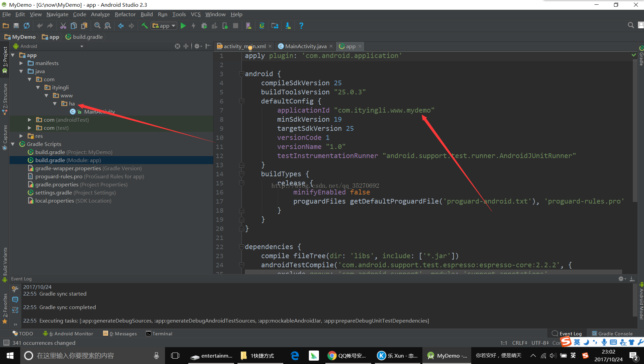Viewport: 644px width, 364px height.
Task: Open Terminal tool window
Action: click(159, 334)
